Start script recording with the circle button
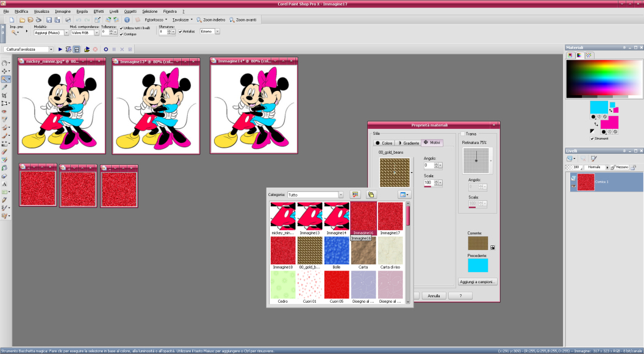Image resolution: width=644 pixels, height=354 pixels. 106,49
